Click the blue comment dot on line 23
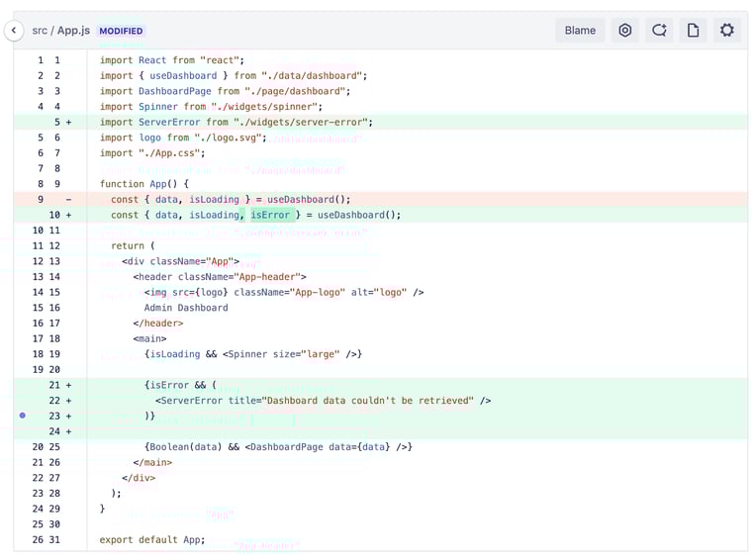 (22, 415)
